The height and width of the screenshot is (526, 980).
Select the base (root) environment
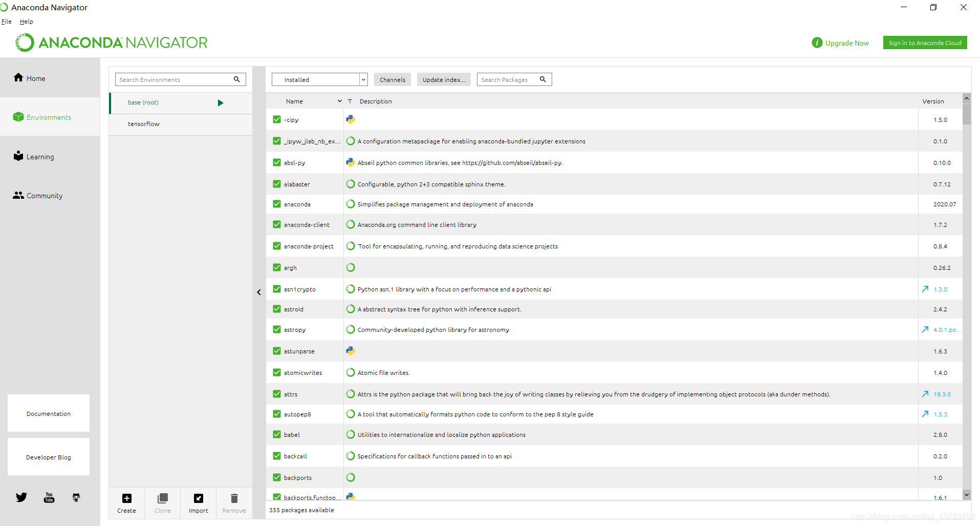[x=181, y=103]
